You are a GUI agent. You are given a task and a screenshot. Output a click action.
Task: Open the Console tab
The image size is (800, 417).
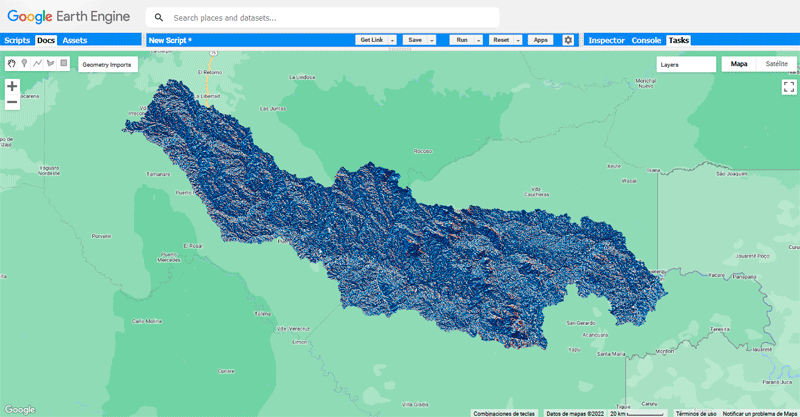click(646, 40)
